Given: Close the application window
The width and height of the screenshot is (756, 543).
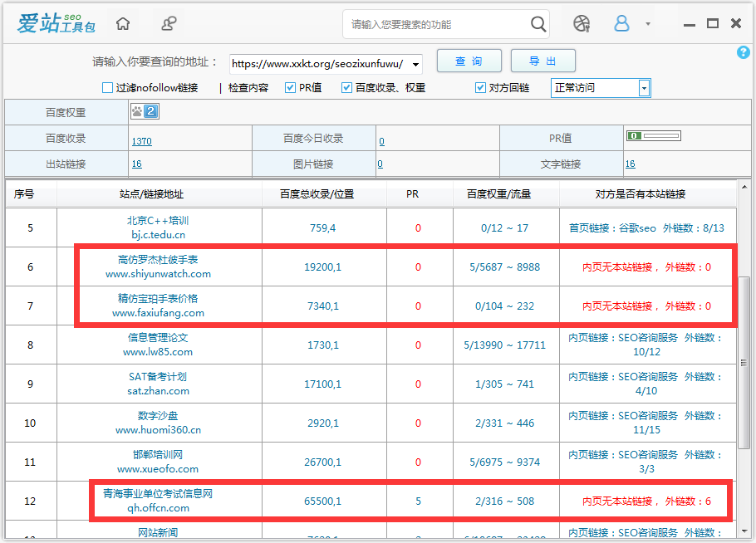Looking at the screenshot, I should click(736, 23).
